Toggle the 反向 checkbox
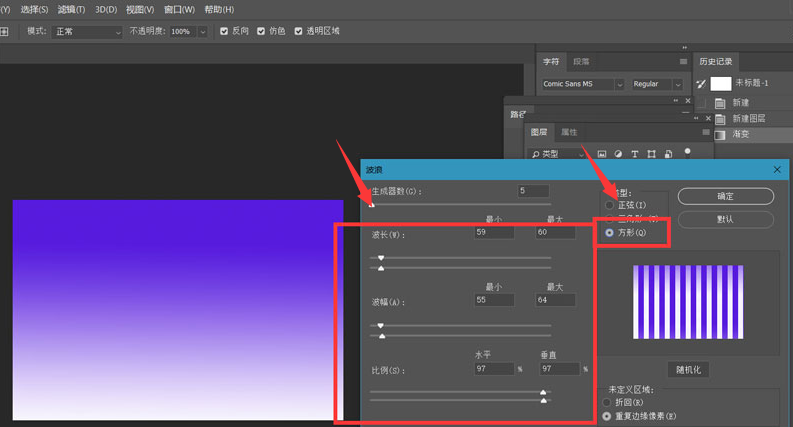Viewport: 793px width, 427px height. (x=224, y=31)
